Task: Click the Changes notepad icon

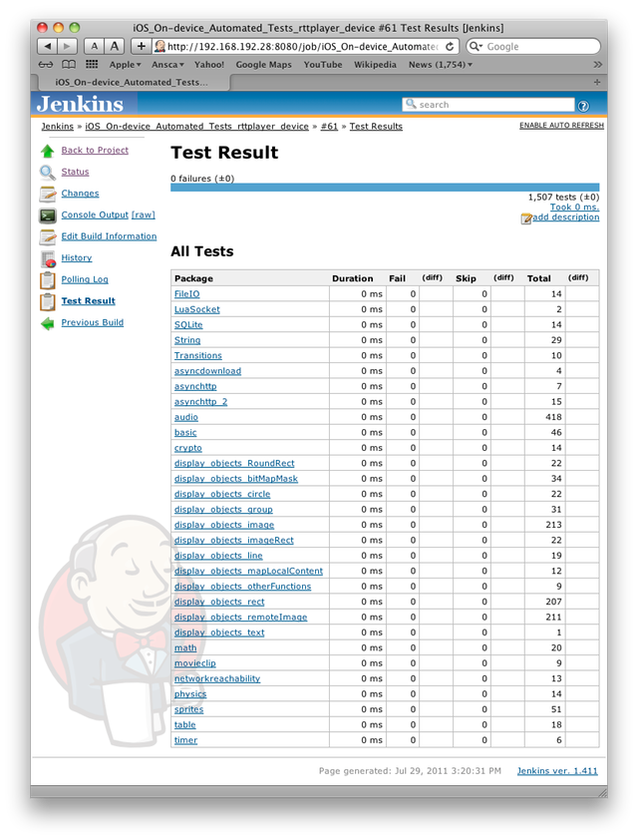Action: tap(48, 194)
